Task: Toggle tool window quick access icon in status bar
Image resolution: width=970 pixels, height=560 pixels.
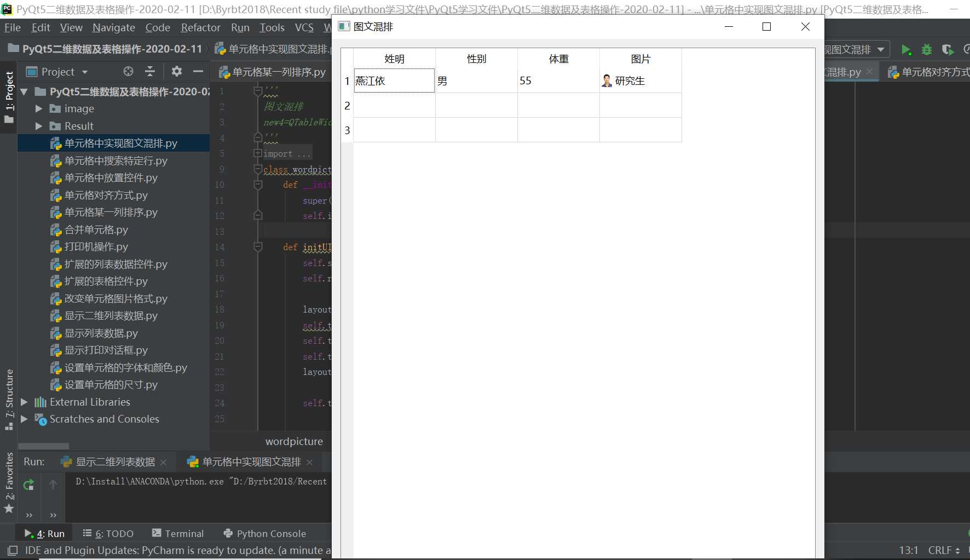Action: [12, 550]
